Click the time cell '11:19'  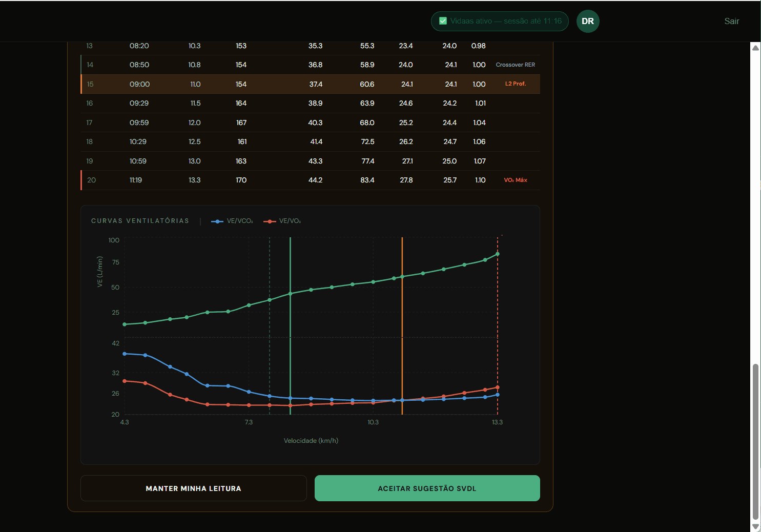tap(136, 180)
